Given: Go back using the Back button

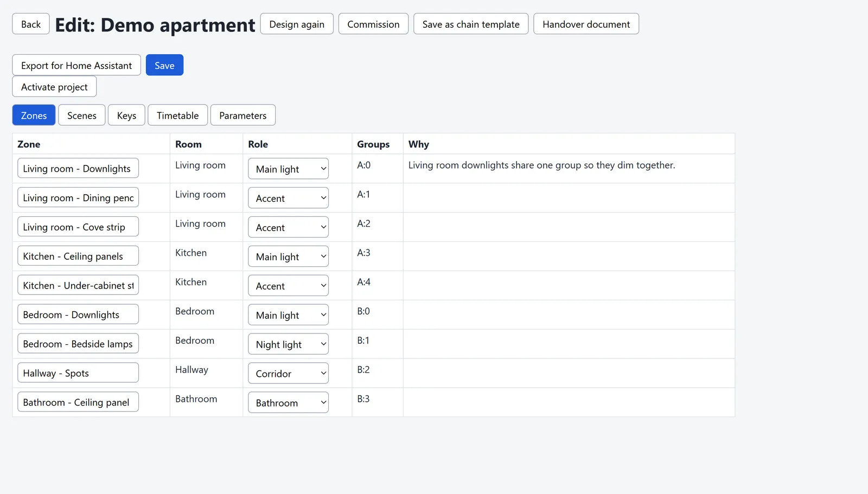Looking at the screenshot, I should [31, 24].
